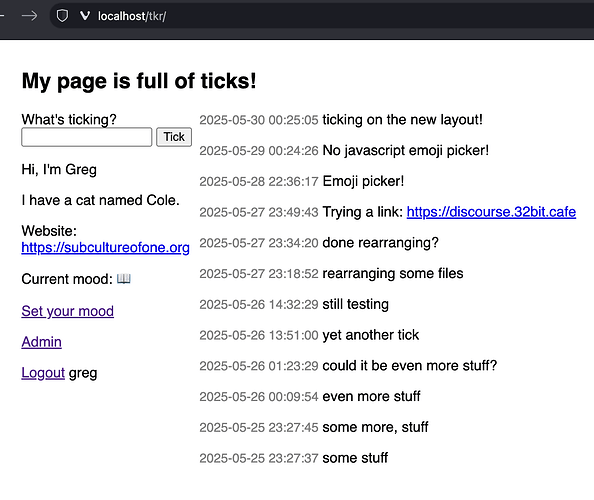Click timestamp 2025-05-28 22:36:17
The image size is (594, 500).
(x=259, y=181)
